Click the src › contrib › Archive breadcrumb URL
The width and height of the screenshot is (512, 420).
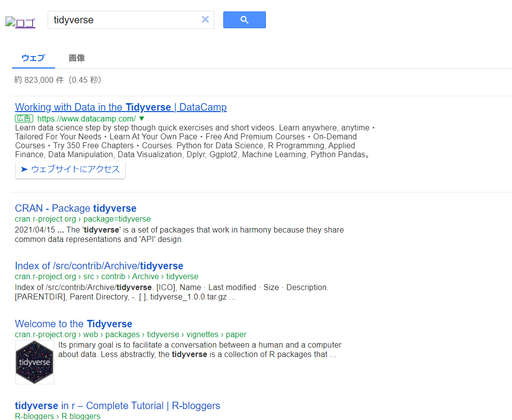[x=107, y=276]
